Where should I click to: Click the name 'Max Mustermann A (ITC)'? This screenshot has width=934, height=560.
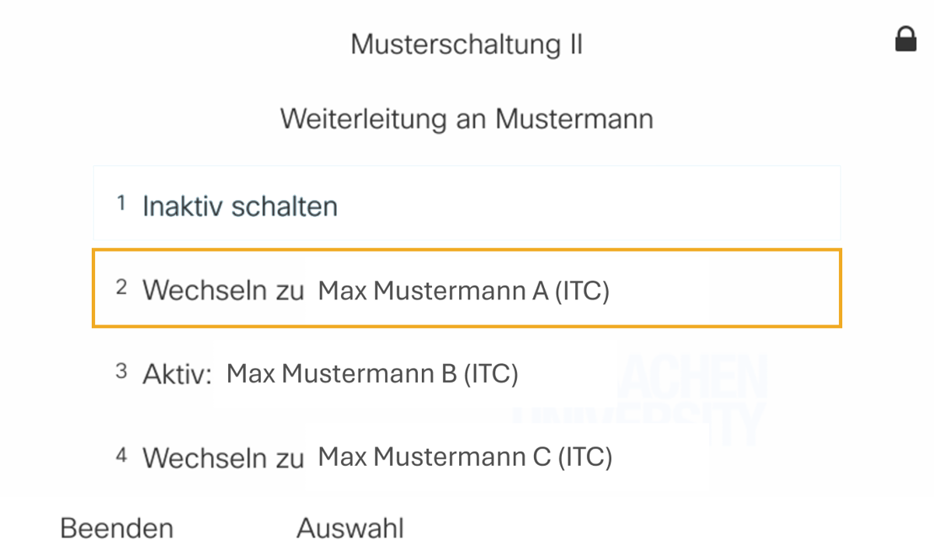[464, 291]
